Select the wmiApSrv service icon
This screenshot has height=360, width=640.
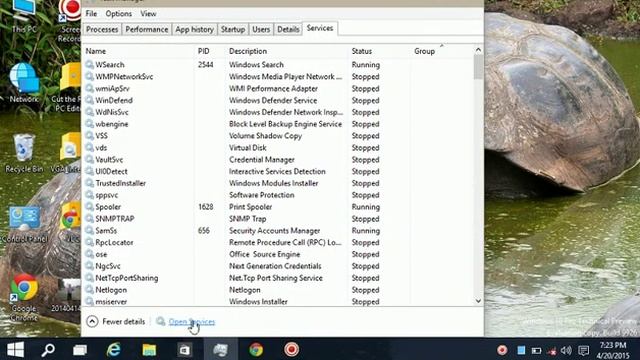89,88
